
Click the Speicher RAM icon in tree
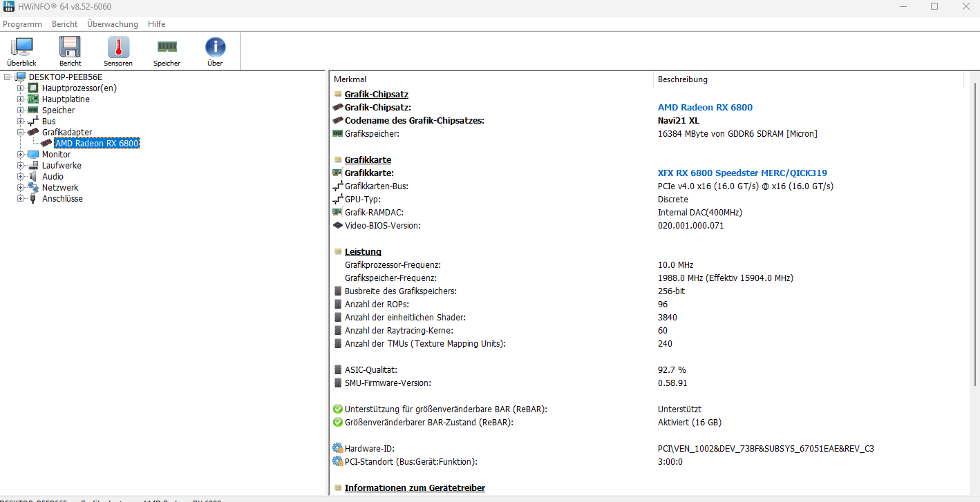(33, 110)
